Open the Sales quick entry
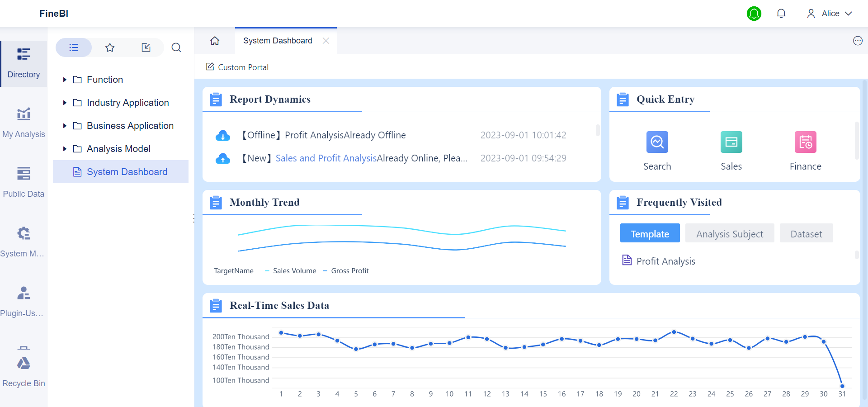The width and height of the screenshot is (868, 407). coord(731,151)
